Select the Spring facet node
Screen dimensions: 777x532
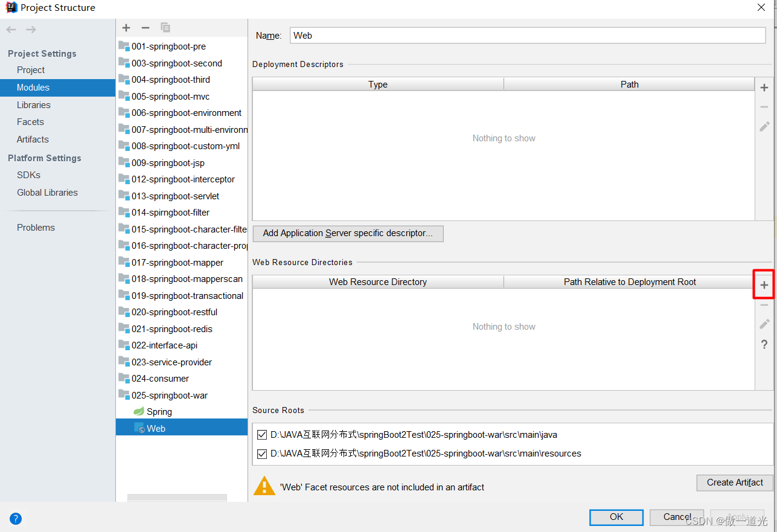(159, 411)
